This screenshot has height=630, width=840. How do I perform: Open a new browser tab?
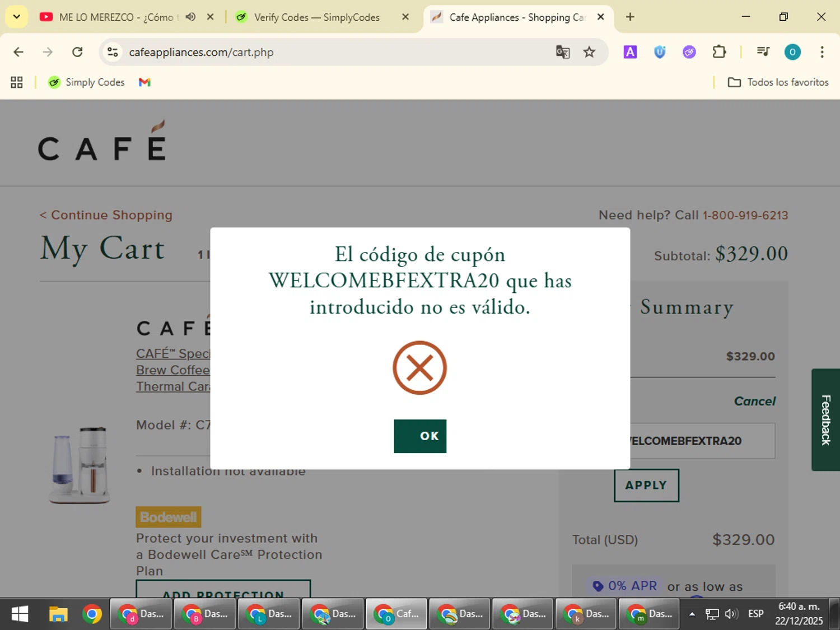(x=630, y=17)
